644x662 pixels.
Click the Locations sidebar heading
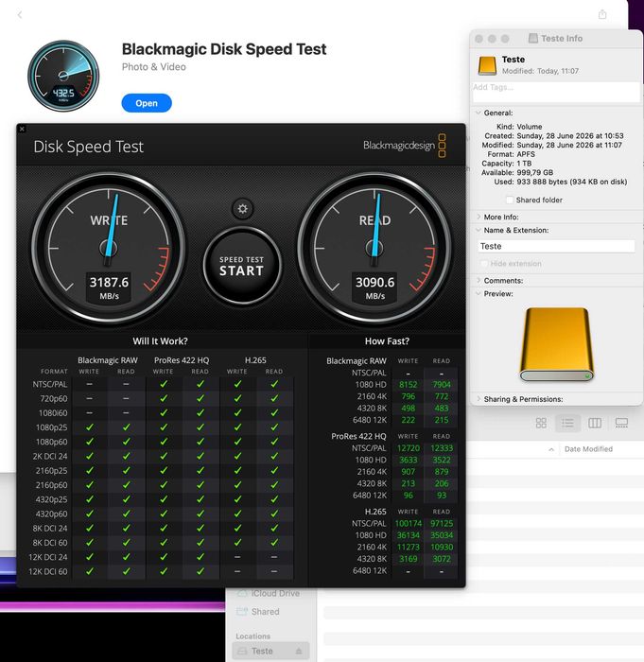[252, 636]
